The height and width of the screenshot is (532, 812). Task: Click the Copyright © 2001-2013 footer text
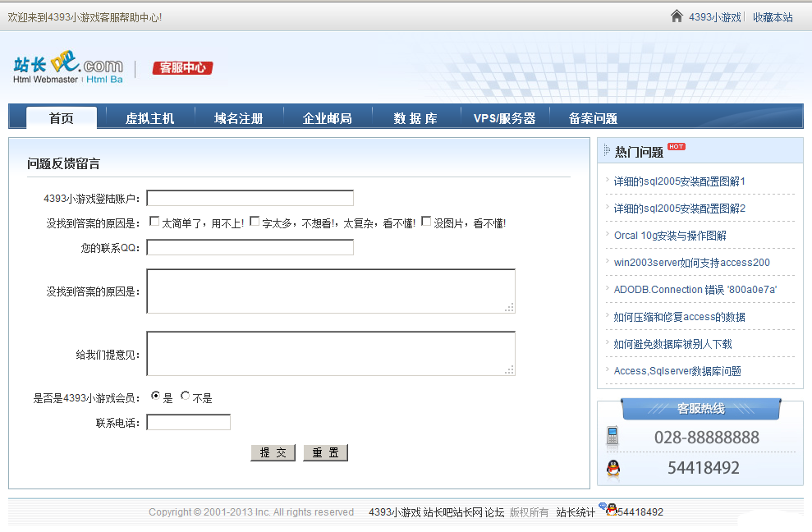251,512
